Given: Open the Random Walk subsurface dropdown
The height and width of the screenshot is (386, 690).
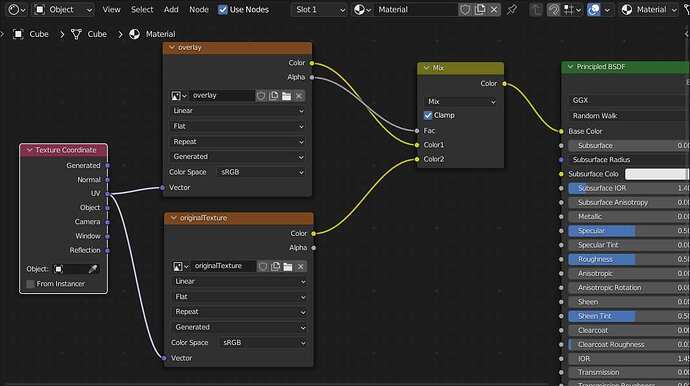Looking at the screenshot, I should [x=628, y=116].
